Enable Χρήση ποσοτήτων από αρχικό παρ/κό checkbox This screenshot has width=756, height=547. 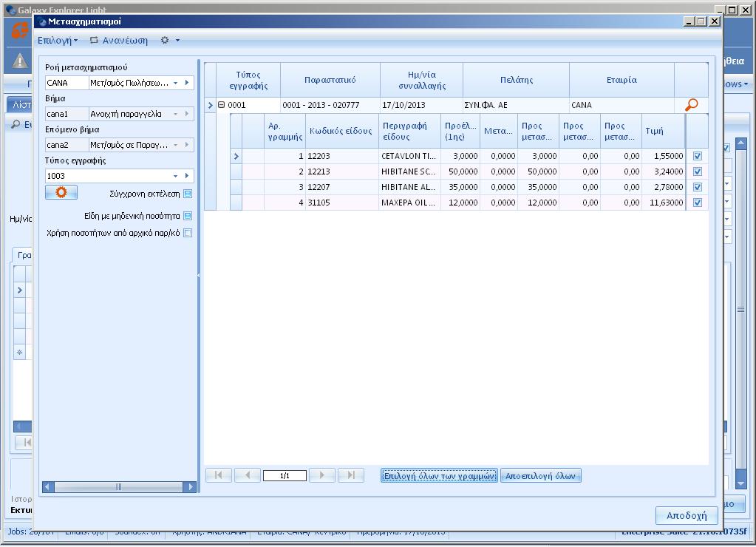(x=188, y=233)
